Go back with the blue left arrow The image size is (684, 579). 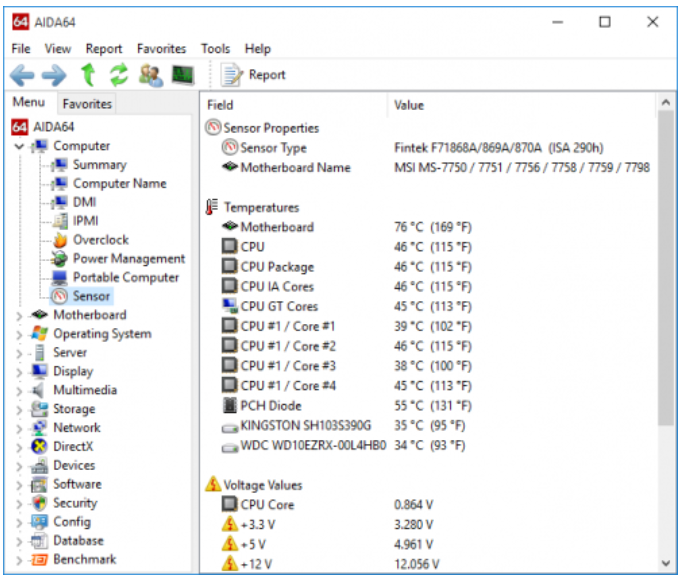pyautogui.click(x=22, y=75)
